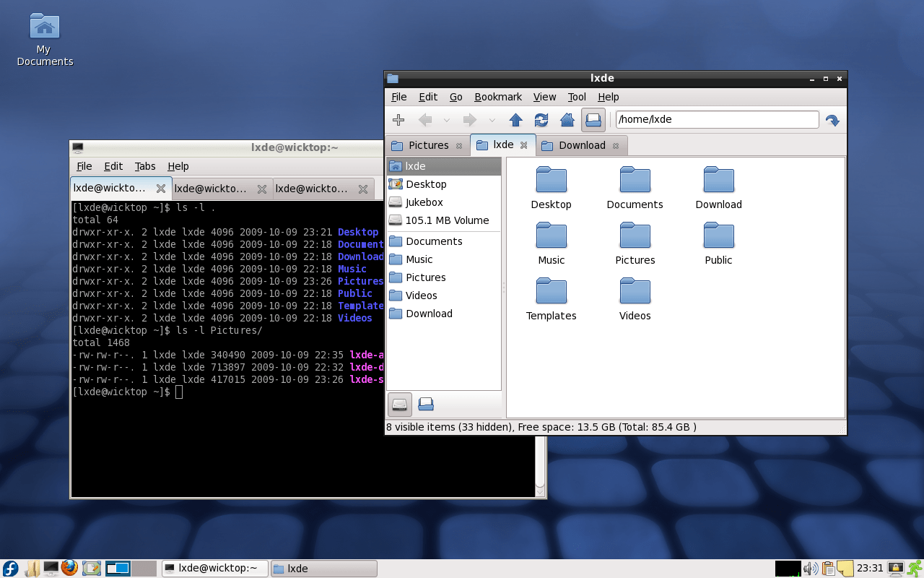Adjust volume via the speaker tray icon

[x=810, y=569]
